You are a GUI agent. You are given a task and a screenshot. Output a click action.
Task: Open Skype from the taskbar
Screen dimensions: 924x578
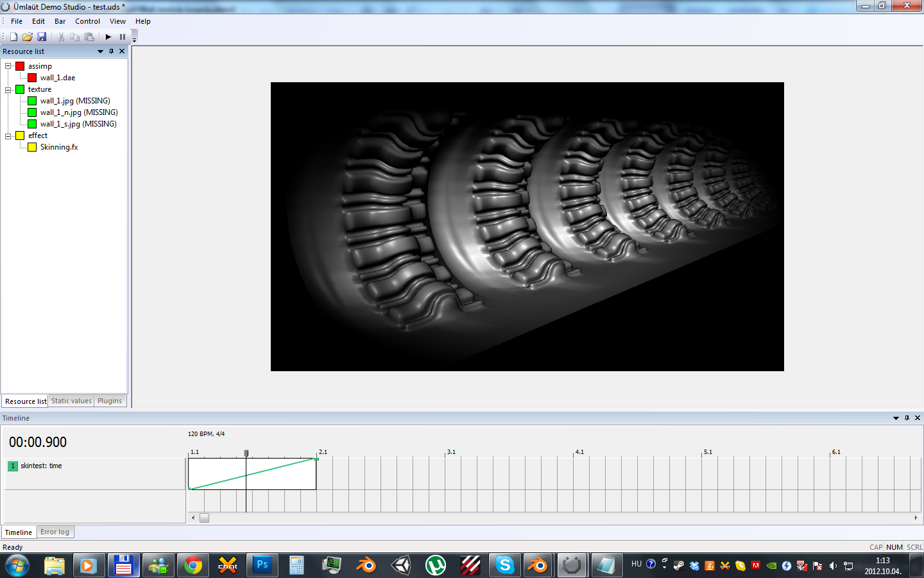coord(505,565)
